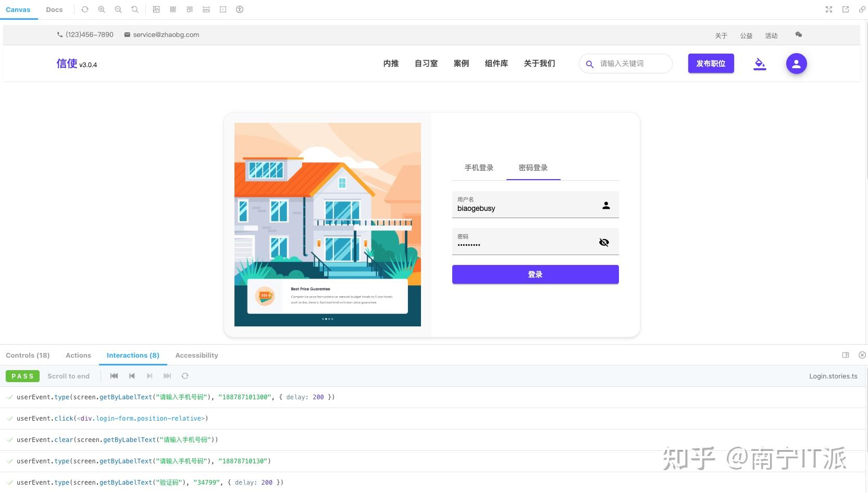Toggle the password visibility eye

pos(604,242)
